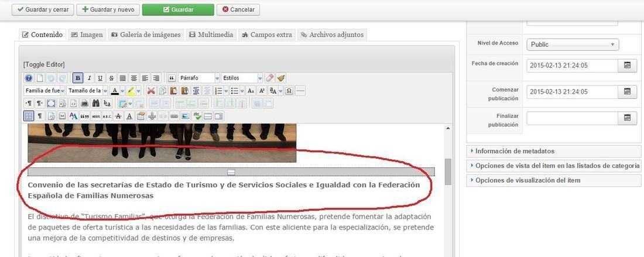Open calendar for Finalizar publicación
Screen dimensions: 644x257
[x=627, y=118]
